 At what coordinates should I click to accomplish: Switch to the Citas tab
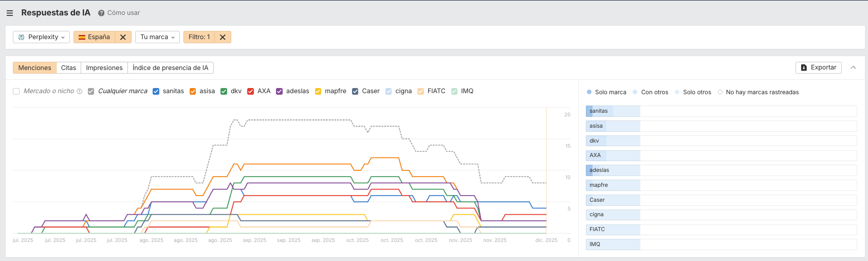(68, 68)
